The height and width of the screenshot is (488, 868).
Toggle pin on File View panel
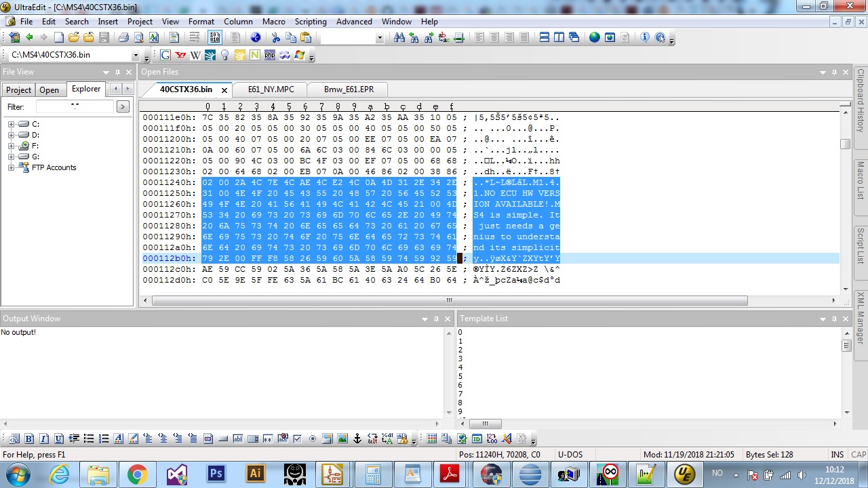coord(117,72)
